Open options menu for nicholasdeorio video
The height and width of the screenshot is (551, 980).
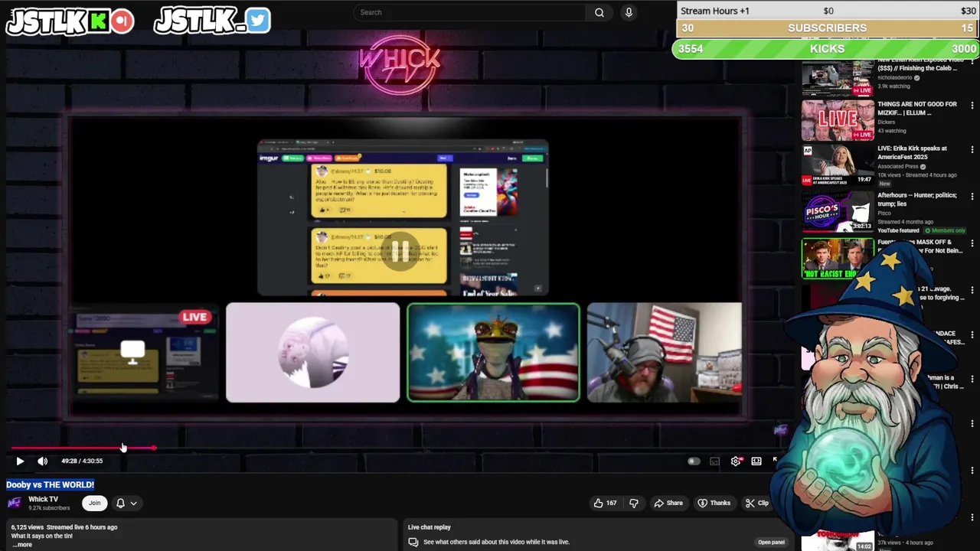972,61
